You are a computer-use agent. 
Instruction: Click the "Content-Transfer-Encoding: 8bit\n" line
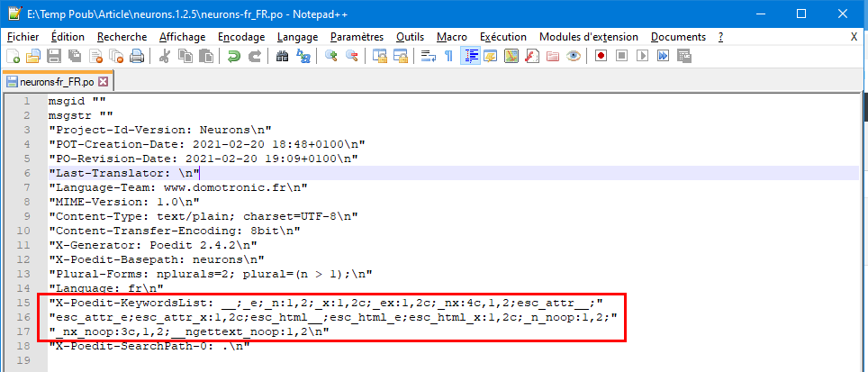coord(174,231)
